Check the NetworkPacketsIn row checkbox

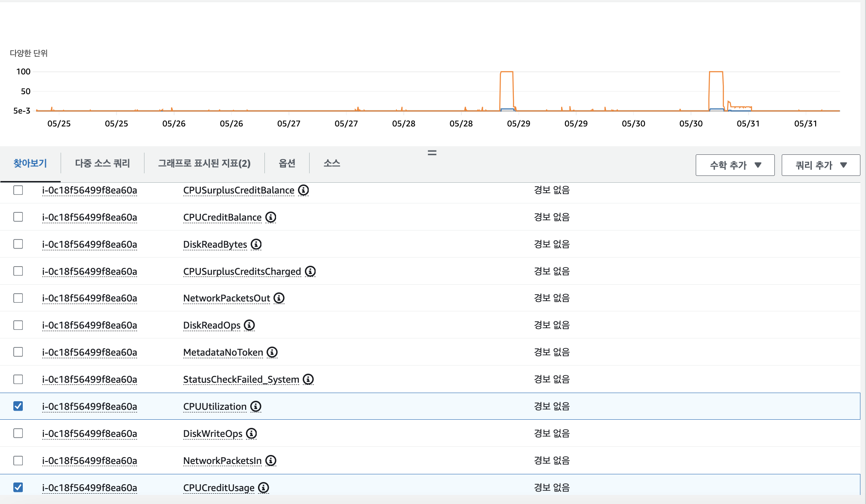pos(18,461)
